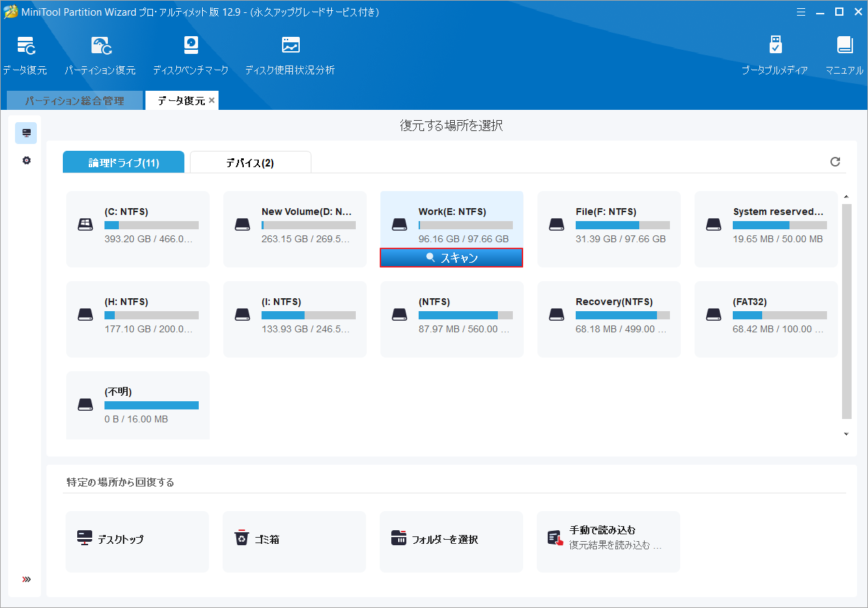
Task: Click the I: NTFS drive icon
Action: [242, 315]
